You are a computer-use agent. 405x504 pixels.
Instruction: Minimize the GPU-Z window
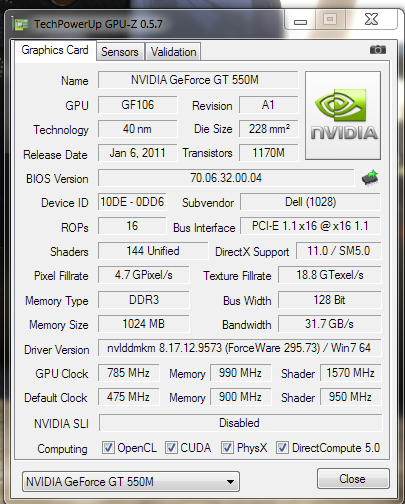pos(301,21)
